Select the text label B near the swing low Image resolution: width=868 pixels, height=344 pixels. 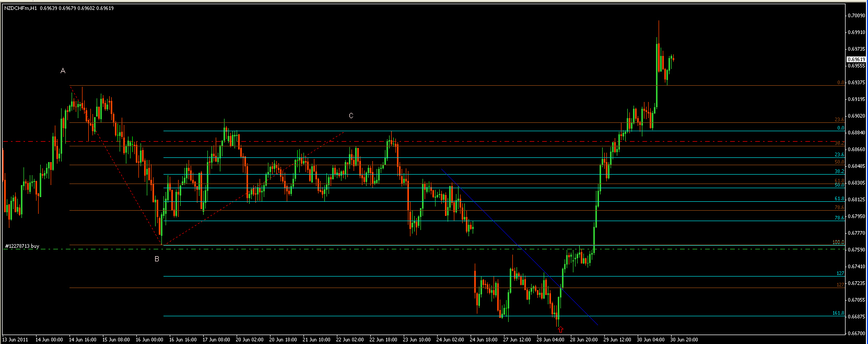click(x=157, y=259)
